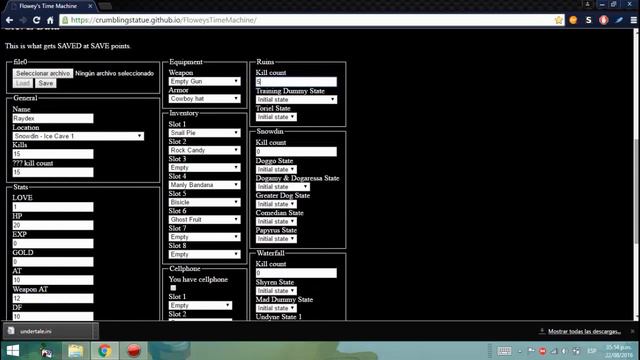Open Comedian State dropdown
The height and width of the screenshot is (360, 640).
click(276, 221)
